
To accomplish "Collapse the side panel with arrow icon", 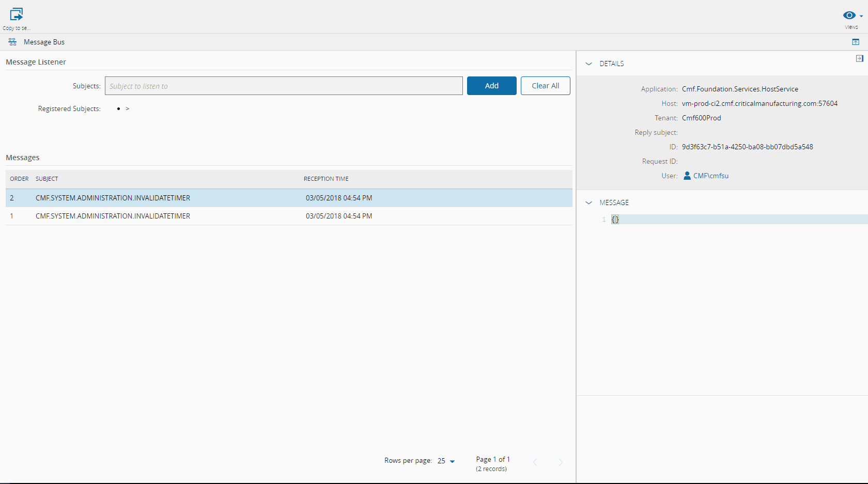I will [859, 58].
